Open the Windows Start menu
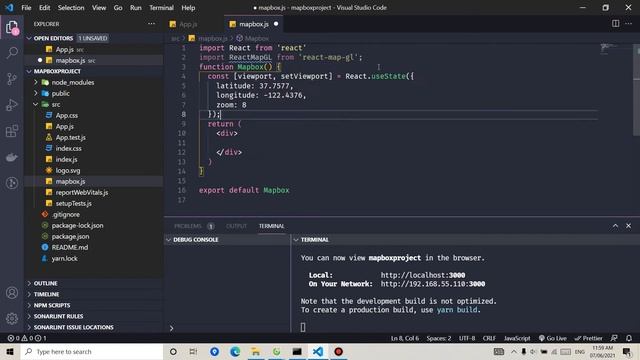The height and width of the screenshot is (360, 640). [10, 351]
